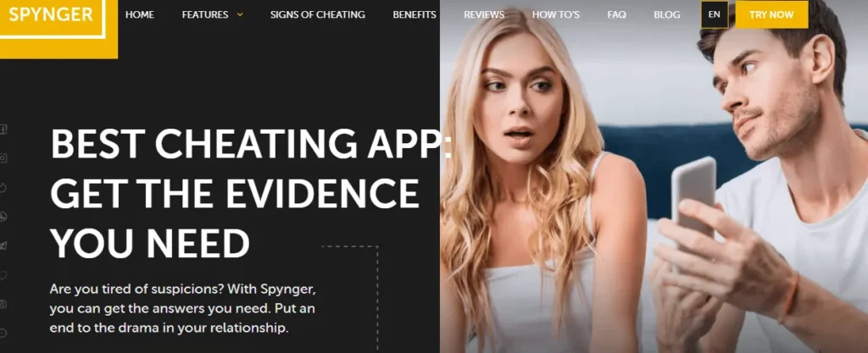Viewport: 868px width, 353px height.
Task: Click the Instagram icon in the left sidebar
Action: (3, 158)
